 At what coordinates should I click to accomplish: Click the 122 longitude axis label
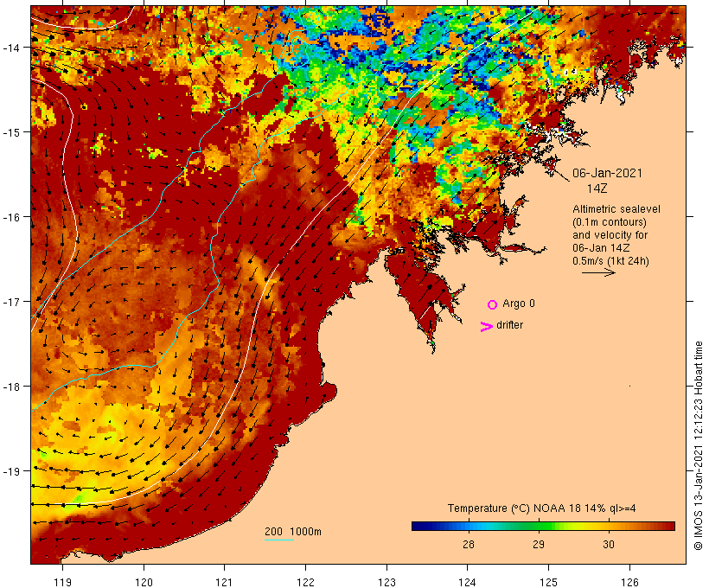[x=306, y=582]
